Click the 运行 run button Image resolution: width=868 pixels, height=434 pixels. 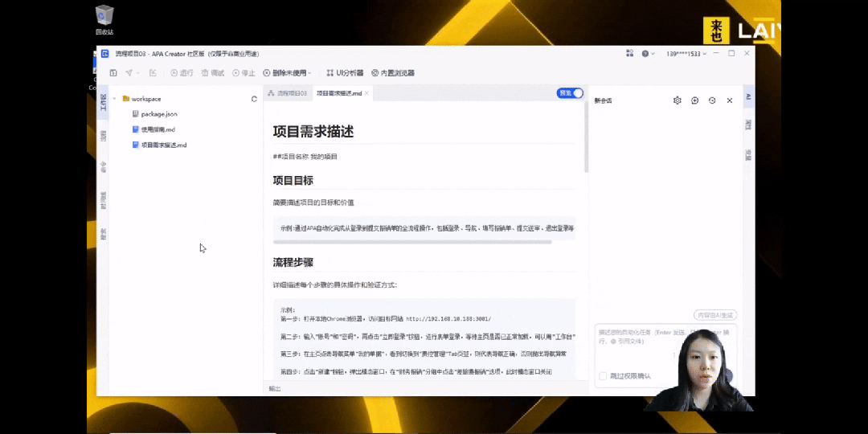[x=182, y=73]
